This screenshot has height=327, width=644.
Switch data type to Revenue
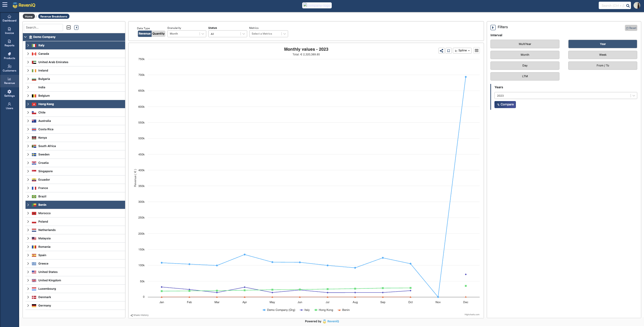pyautogui.click(x=145, y=34)
